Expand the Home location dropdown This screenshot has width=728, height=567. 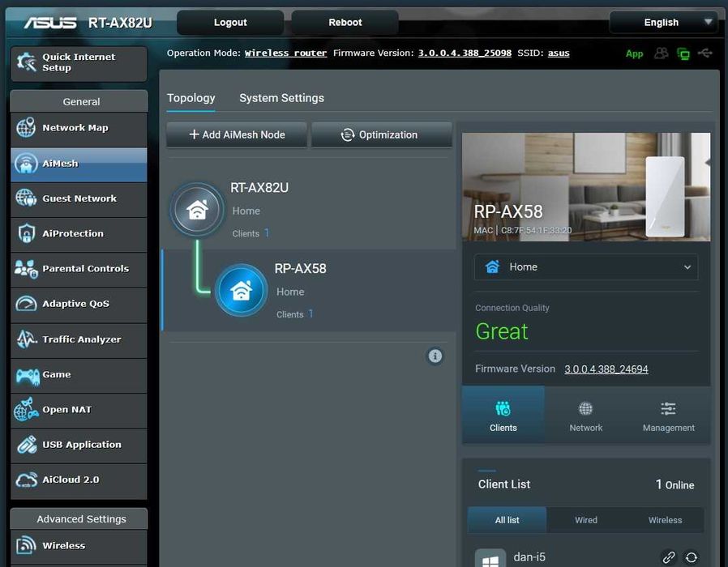point(586,266)
